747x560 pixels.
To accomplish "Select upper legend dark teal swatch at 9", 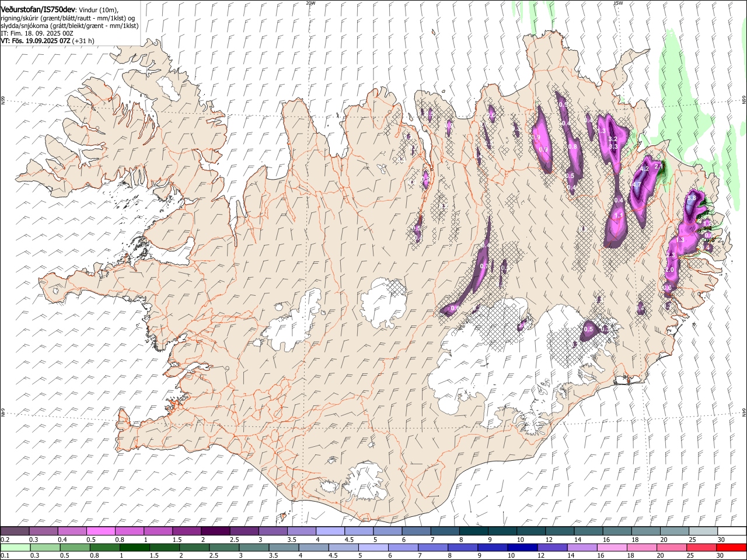I will pyautogui.click(x=502, y=531).
